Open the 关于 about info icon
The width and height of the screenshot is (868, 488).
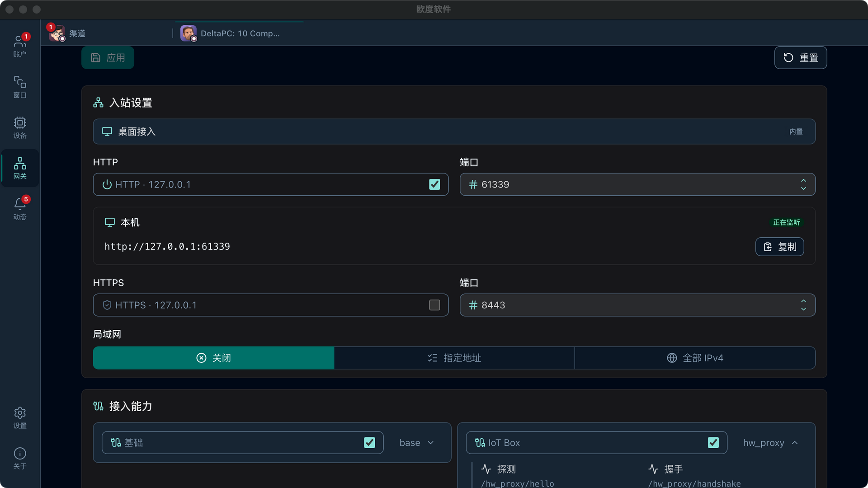[x=20, y=458]
